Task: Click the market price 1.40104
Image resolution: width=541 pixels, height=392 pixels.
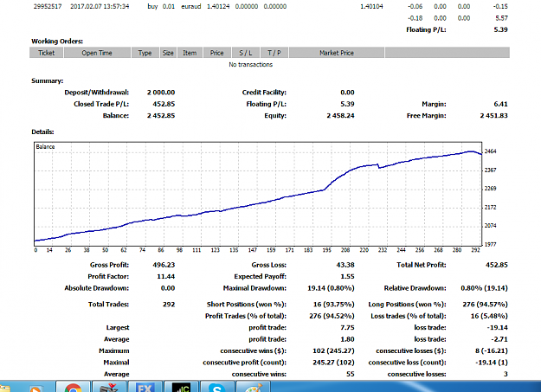Action: point(371,6)
